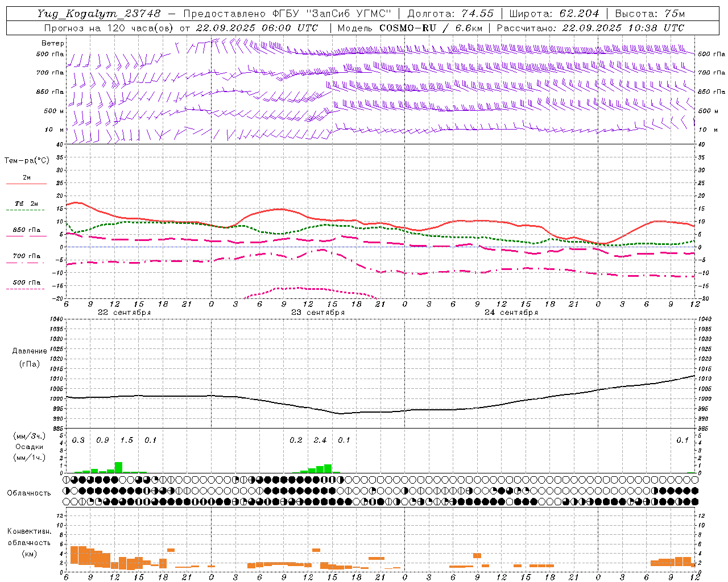Click the tallest green precipitation bar on 23 сентября
Image resolution: width=728 pixels, height=582 pixels.
(x=328, y=468)
